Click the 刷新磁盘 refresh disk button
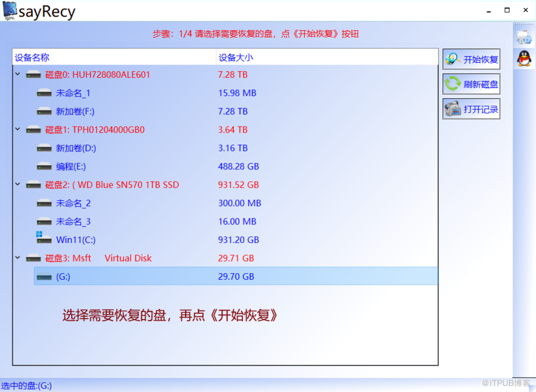536x392 pixels. [x=471, y=84]
